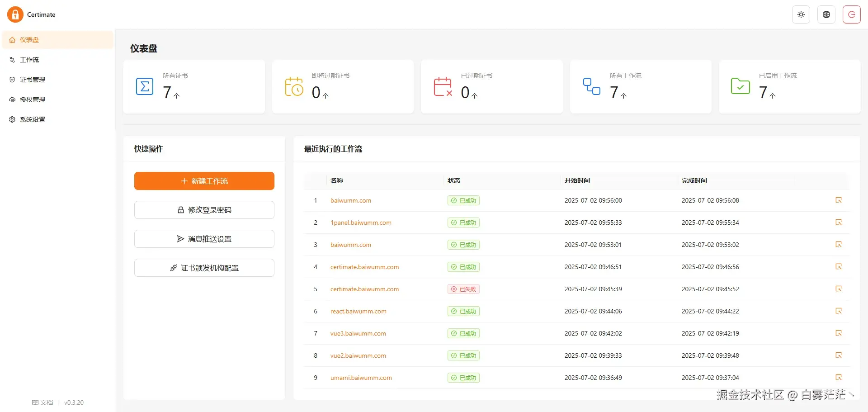The image size is (868, 412).
Task: Open workflow link vue3.baiwumm.com
Action: (358, 333)
